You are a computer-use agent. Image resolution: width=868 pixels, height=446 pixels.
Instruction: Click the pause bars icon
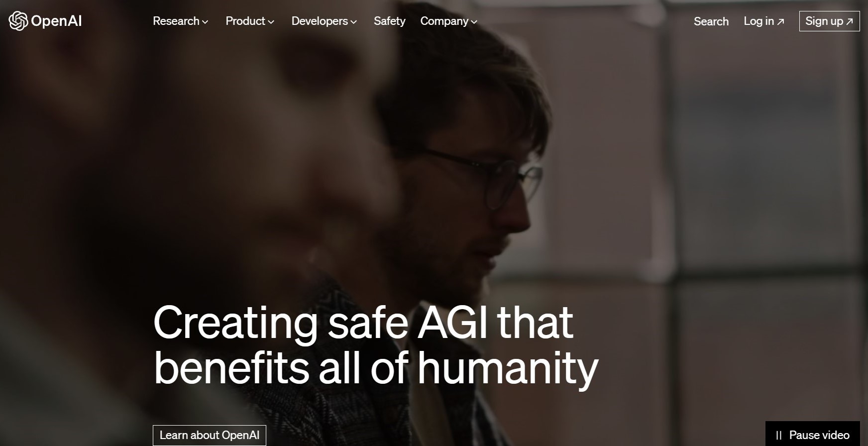point(779,436)
